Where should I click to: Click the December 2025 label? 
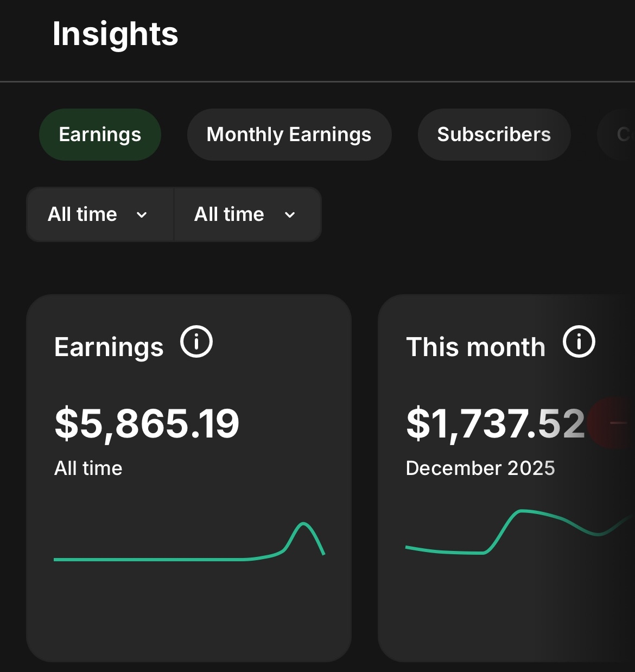coord(480,468)
